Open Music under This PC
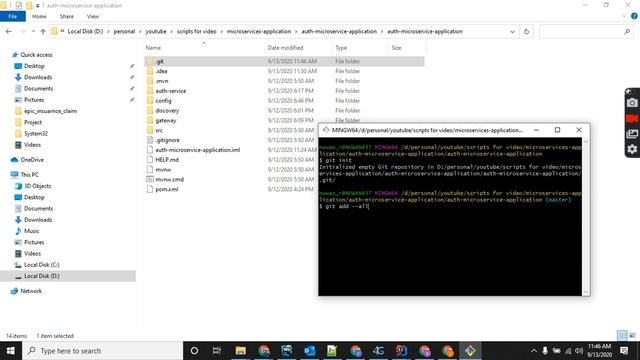Image resolution: width=640 pixels, height=360 pixels. pos(31,231)
